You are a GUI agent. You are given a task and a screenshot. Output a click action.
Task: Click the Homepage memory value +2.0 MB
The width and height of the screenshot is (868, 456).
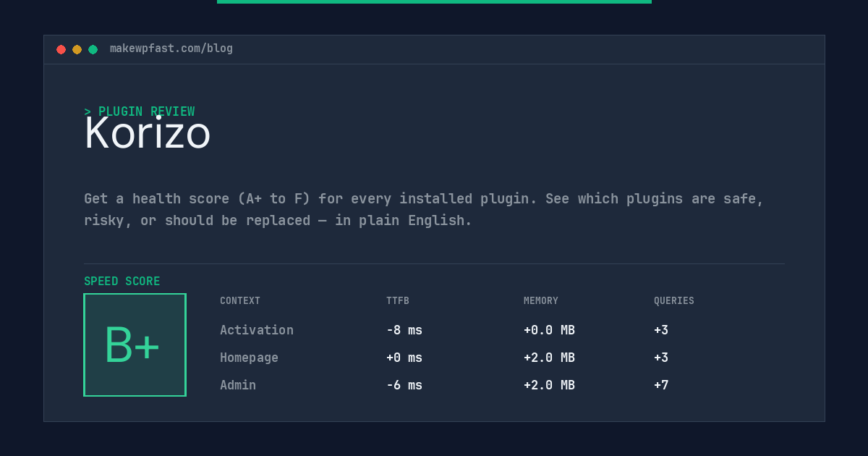[x=549, y=358]
